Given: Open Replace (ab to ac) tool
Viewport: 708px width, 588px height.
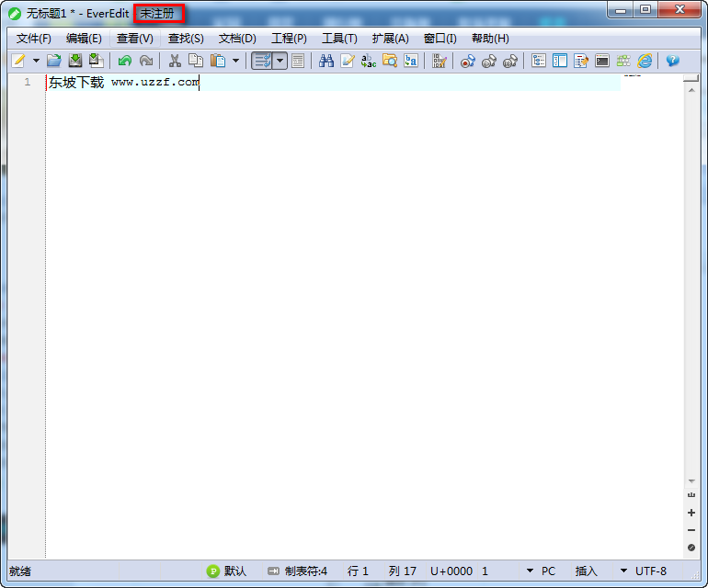Looking at the screenshot, I should click(369, 61).
